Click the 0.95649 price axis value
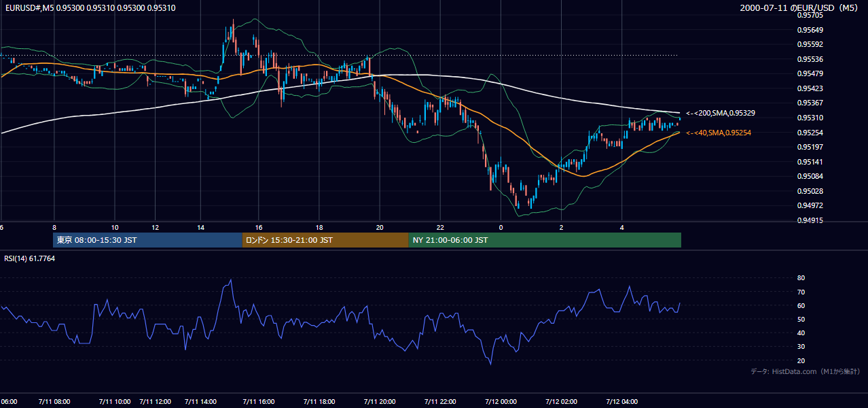The height and width of the screenshot is (408, 868). 810,30
